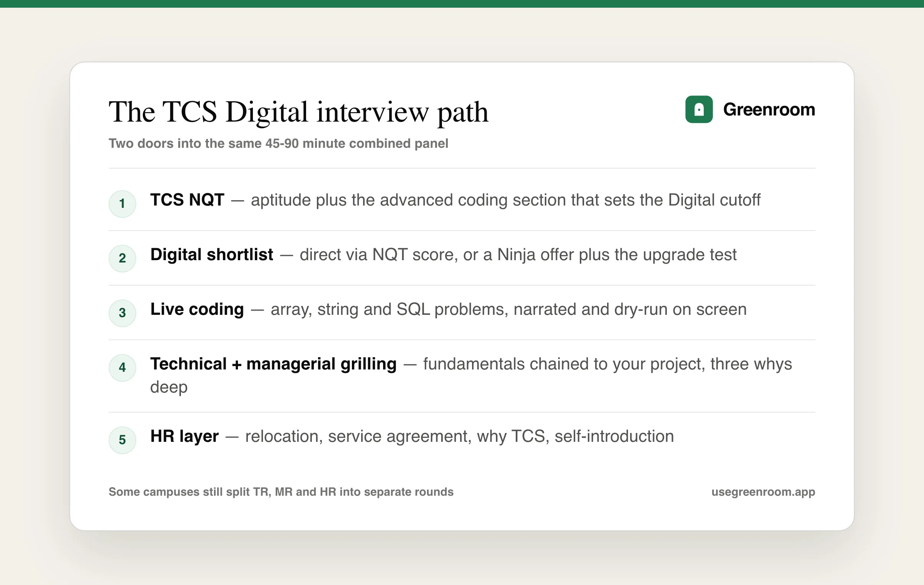The image size is (924, 585).
Task: Click the step 5 number badge
Action: pyautogui.click(x=122, y=440)
